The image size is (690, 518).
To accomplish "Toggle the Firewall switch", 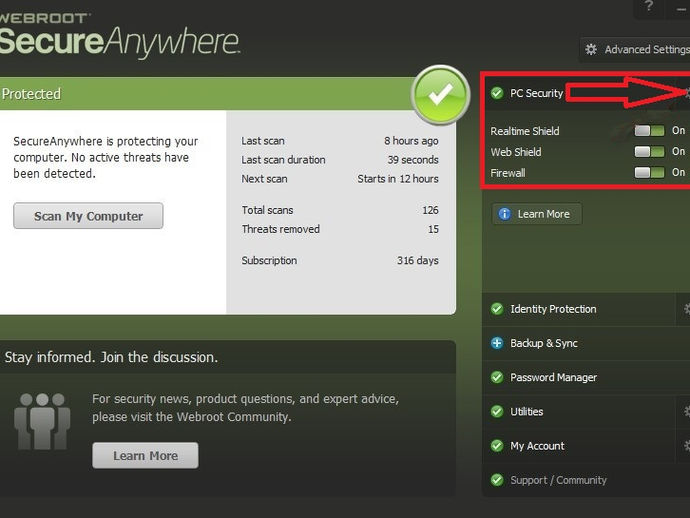I will click(x=649, y=172).
